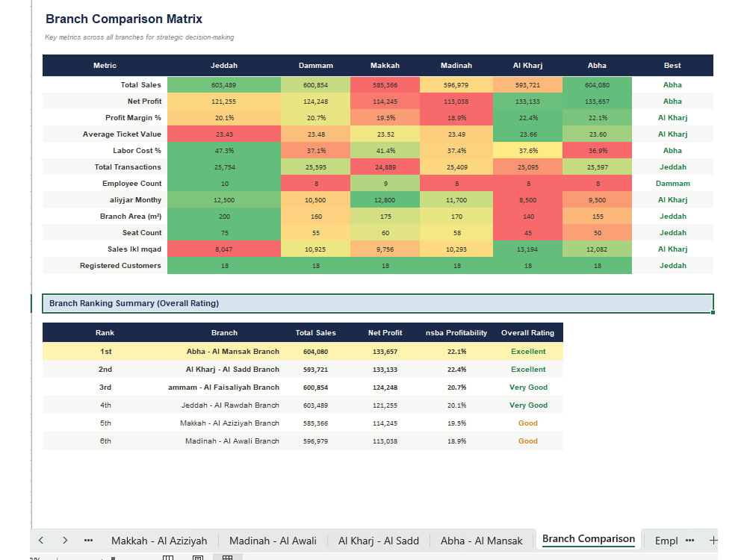The image size is (747, 560).
Task: Select 5th row net profit 114,245
Action: (385, 423)
